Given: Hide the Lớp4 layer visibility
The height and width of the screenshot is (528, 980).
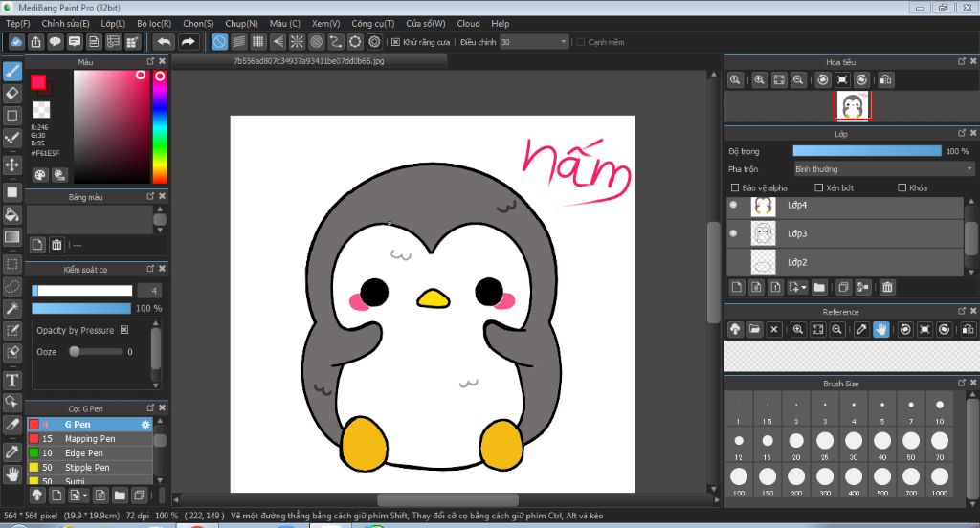Looking at the screenshot, I should [x=734, y=205].
